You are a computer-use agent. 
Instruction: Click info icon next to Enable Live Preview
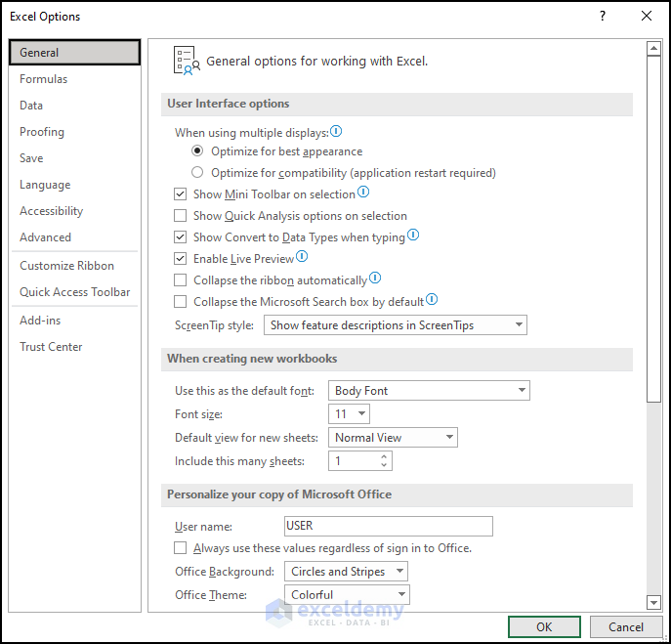pyautogui.click(x=302, y=257)
